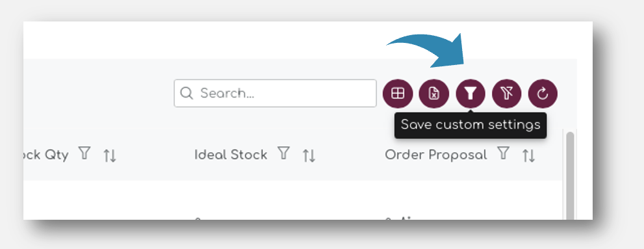Select the Stock Qty column header label

(46, 155)
